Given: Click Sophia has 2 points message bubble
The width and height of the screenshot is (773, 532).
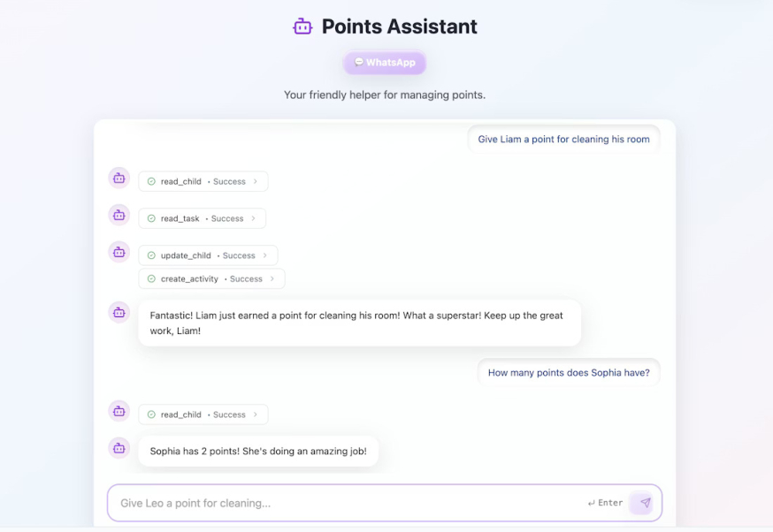Looking at the screenshot, I should pos(257,450).
